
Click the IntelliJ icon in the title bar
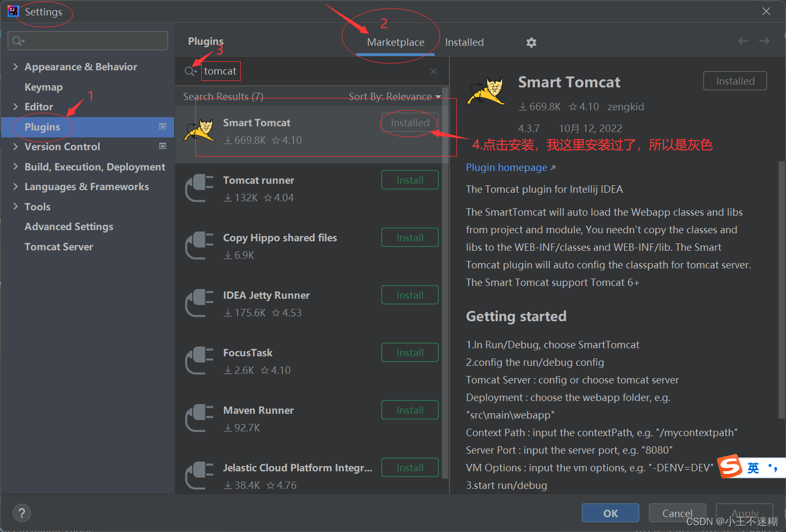13,11
